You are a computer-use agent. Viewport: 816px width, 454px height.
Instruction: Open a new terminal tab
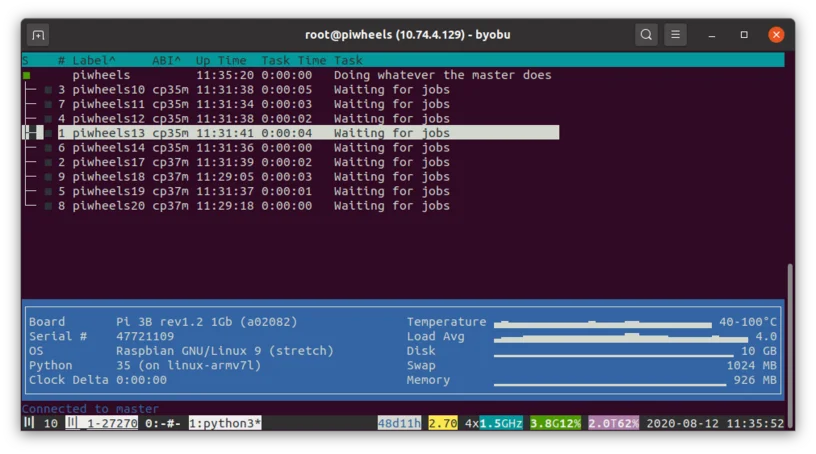[x=38, y=35]
